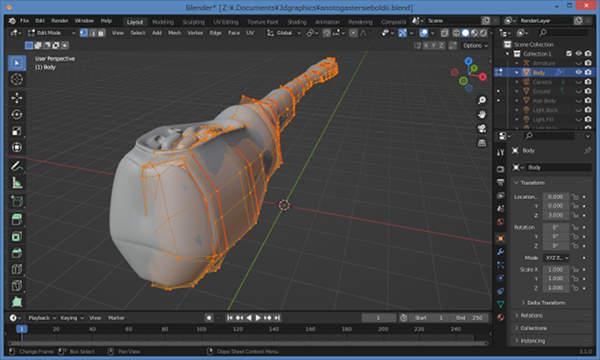Image resolution: width=600 pixels, height=360 pixels.
Task: Switch to the UV Editing workspace tab
Action: tap(225, 22)
